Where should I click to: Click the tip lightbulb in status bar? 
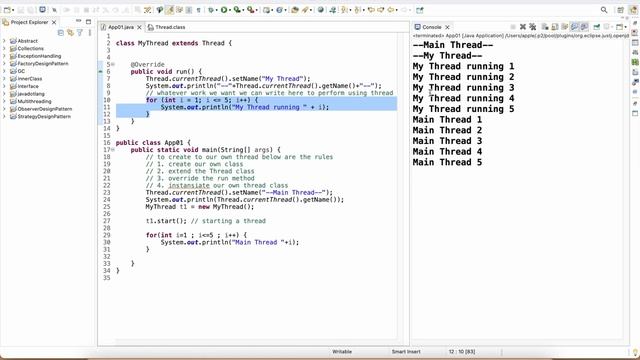pyautogui.click(x=635, y=352)
